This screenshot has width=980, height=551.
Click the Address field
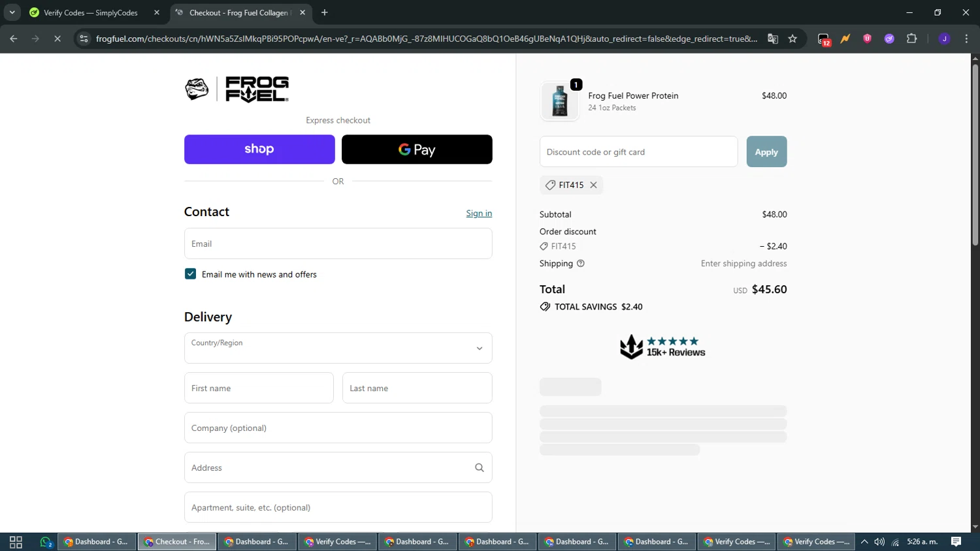[x=338, y=467]
